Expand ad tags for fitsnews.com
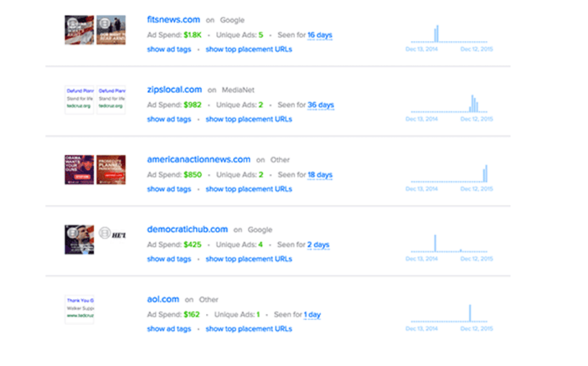Image resolution: width=588 pixels, height=366 pixels. tap(169, 49)
